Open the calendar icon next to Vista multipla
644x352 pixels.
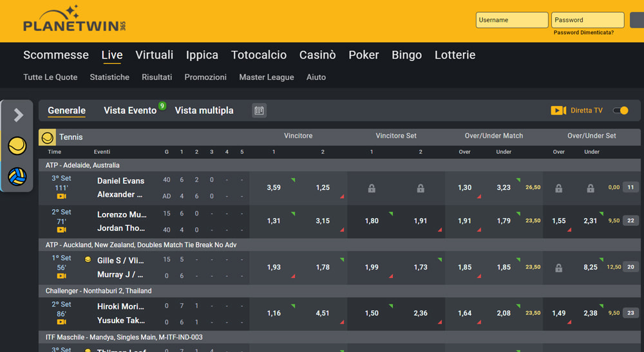click(259, 110)
